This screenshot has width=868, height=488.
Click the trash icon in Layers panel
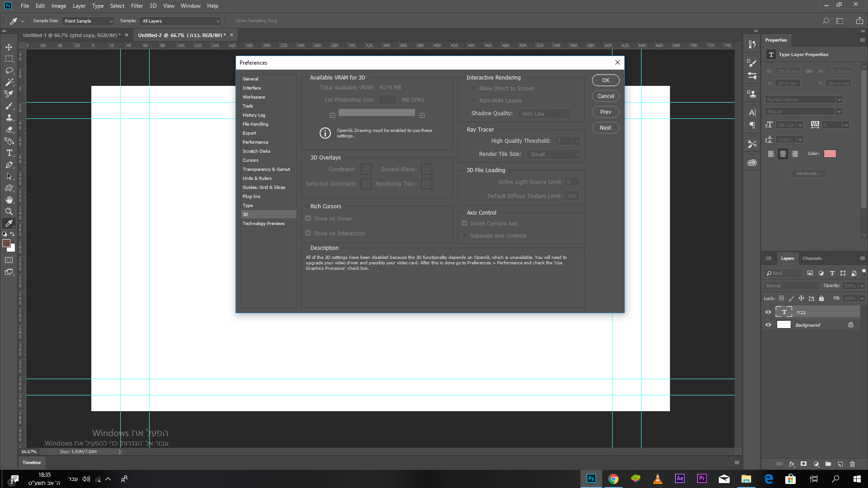[x=852, y=464]
